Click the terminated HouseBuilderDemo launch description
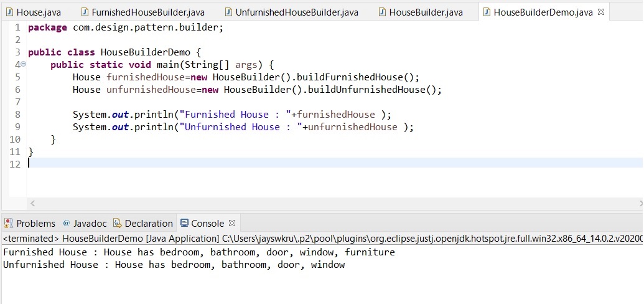 322,238
